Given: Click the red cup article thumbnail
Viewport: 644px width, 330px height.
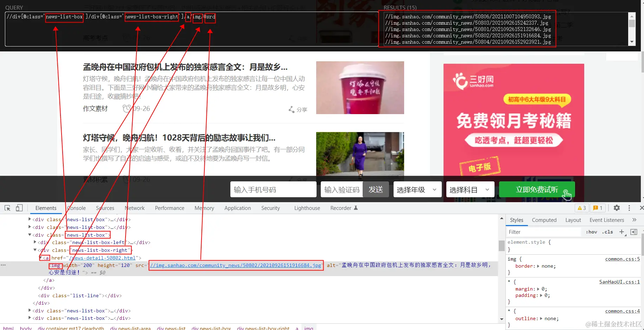Looking at the screenshot, I should point(360,88).
